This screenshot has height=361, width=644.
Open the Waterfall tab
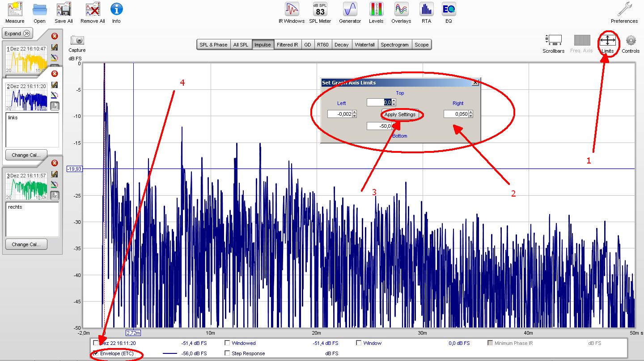[x=365, y=45]
